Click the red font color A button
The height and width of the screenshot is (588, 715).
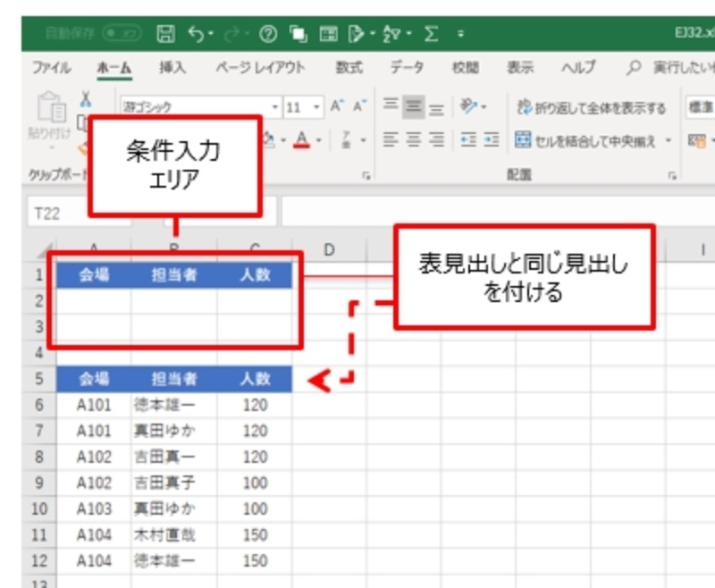click(x=300, y=139)
